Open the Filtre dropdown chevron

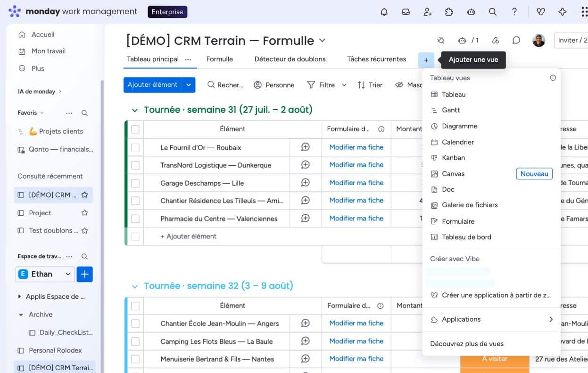pyautogui.click(x=344, y=85)
